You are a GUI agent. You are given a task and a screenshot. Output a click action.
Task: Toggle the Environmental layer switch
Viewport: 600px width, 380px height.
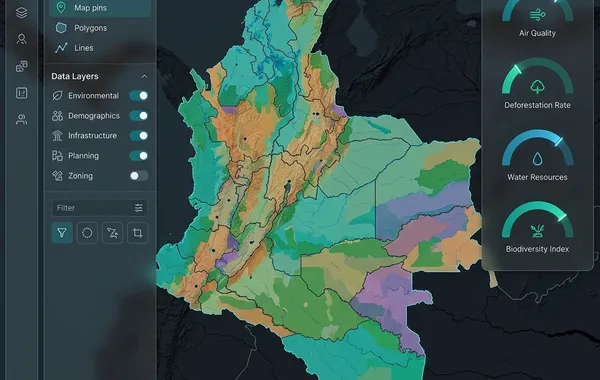139,96
